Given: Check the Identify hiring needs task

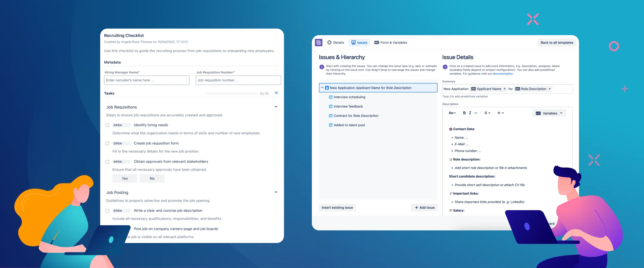Looking at the screenshot, I should click(107, 125).
